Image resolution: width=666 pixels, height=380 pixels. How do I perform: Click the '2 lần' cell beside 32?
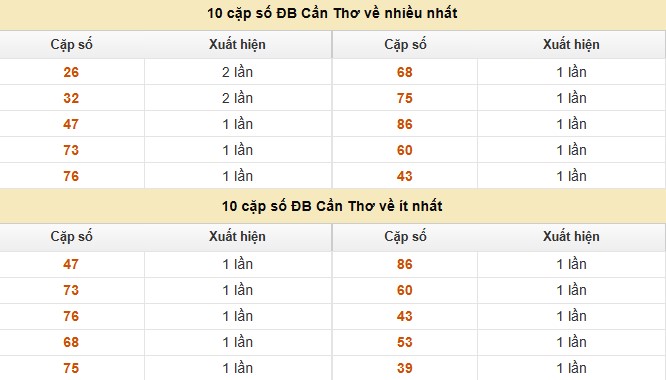click(237, 98)
